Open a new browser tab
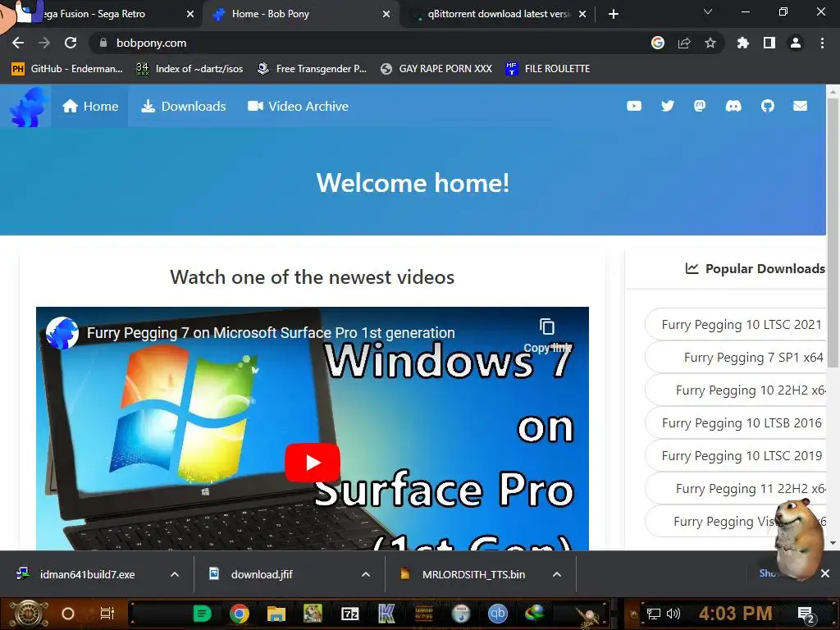The image size is (840, 630). click(x=614, y=14)
